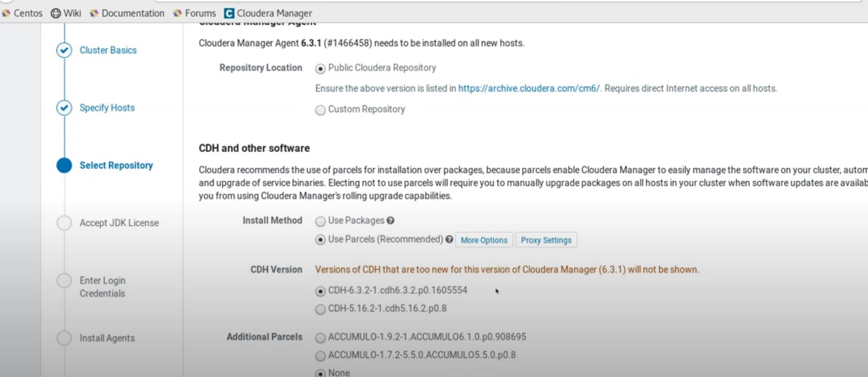The width and height of the screenshot is (868, 377).
Task: Select ACCUMULO-1.7.2-5.5.0 additional parcel
Action: tap(320, 356)
